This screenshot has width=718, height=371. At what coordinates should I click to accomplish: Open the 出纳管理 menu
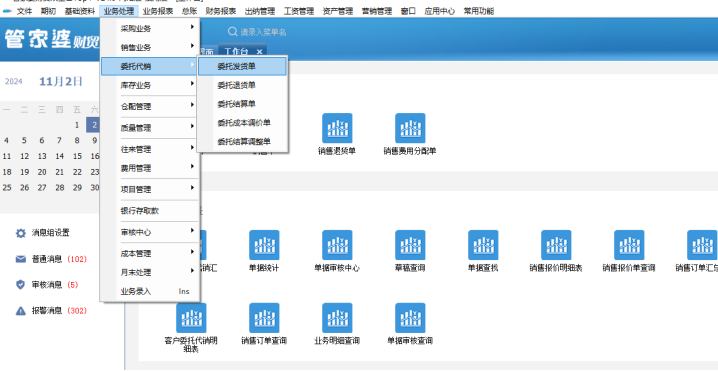[x=260, y=11]
